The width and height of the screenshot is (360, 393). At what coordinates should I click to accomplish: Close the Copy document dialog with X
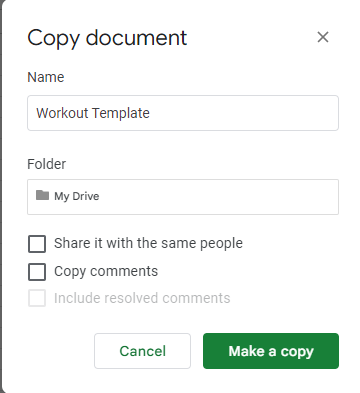tap(323, 37)
